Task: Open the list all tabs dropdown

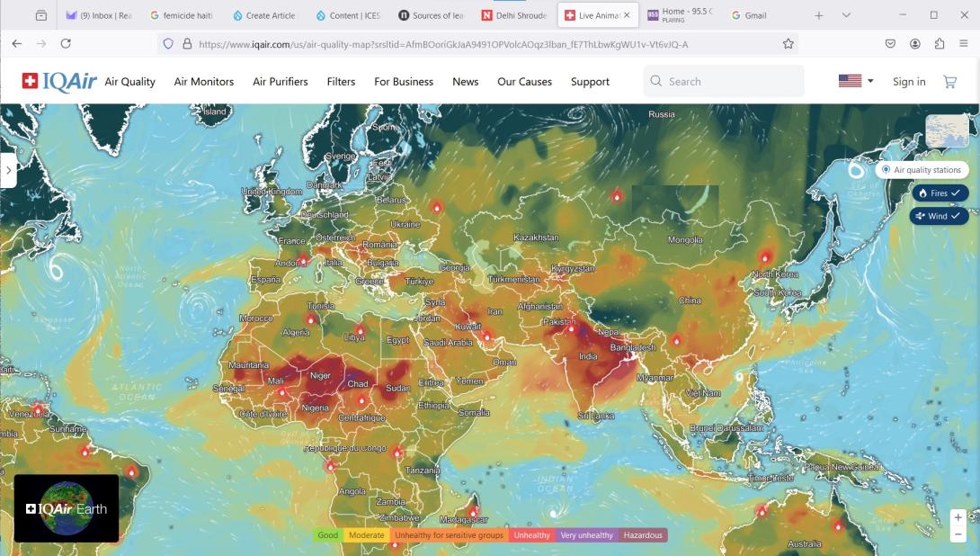Action: [x=846, y=15]
